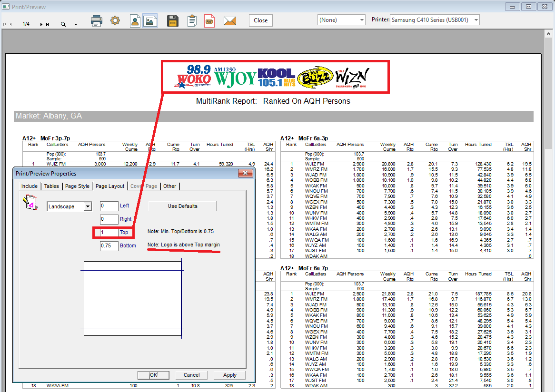
Task: Click the preview scrollbar up arrow
Action: pyautogui.click(x=548, y=34)
